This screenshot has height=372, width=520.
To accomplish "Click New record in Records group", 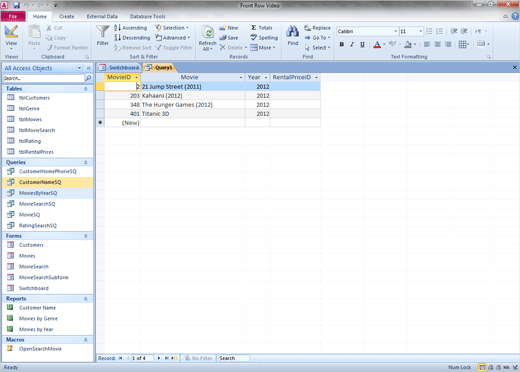I will [229, 28].
